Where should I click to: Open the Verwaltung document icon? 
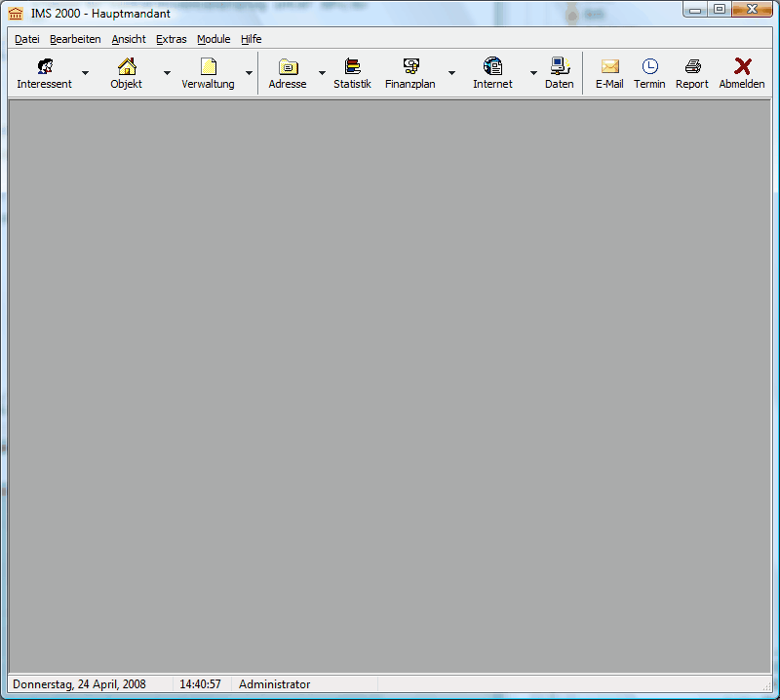coord(208,66)
